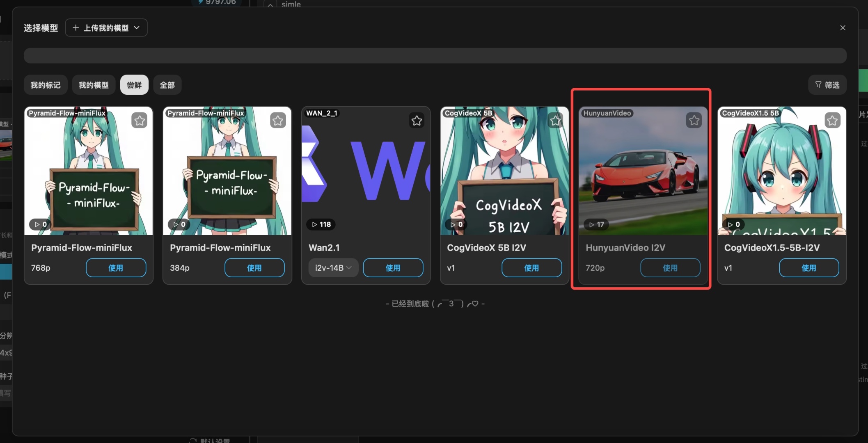
Task: Close the model selection dialog
Action: 843,28
